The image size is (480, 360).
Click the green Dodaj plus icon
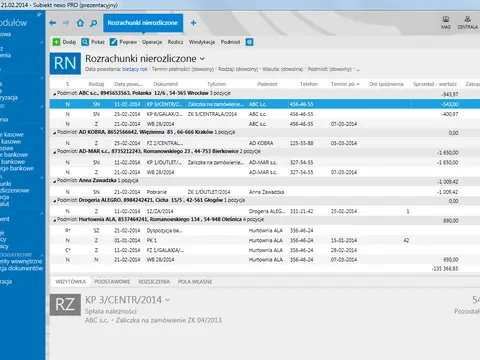pos(56,42)
